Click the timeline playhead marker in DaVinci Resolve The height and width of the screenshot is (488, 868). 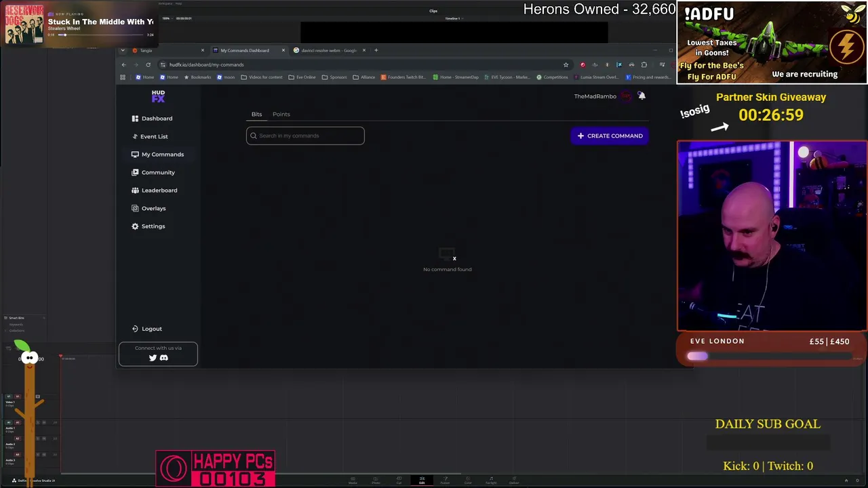click(x=60, y=357)
